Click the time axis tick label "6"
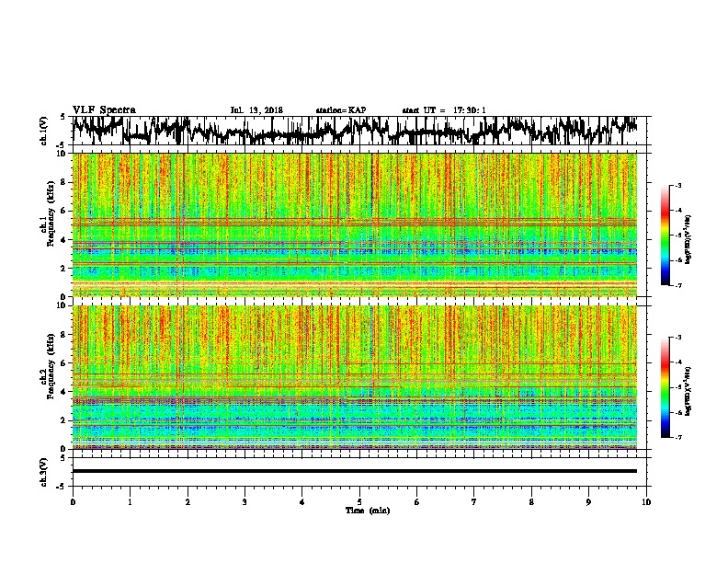The height and width of the screenshot is (563, 728). [417, 502]
